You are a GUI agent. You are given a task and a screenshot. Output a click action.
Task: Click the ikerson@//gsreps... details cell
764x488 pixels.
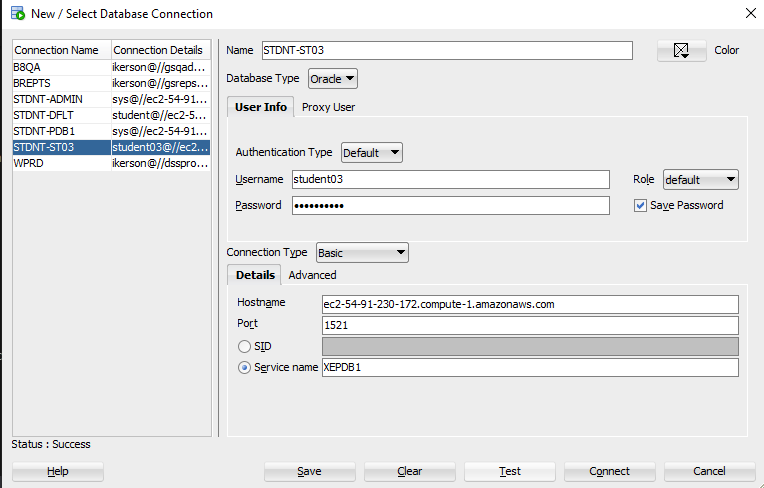(161, 83)
